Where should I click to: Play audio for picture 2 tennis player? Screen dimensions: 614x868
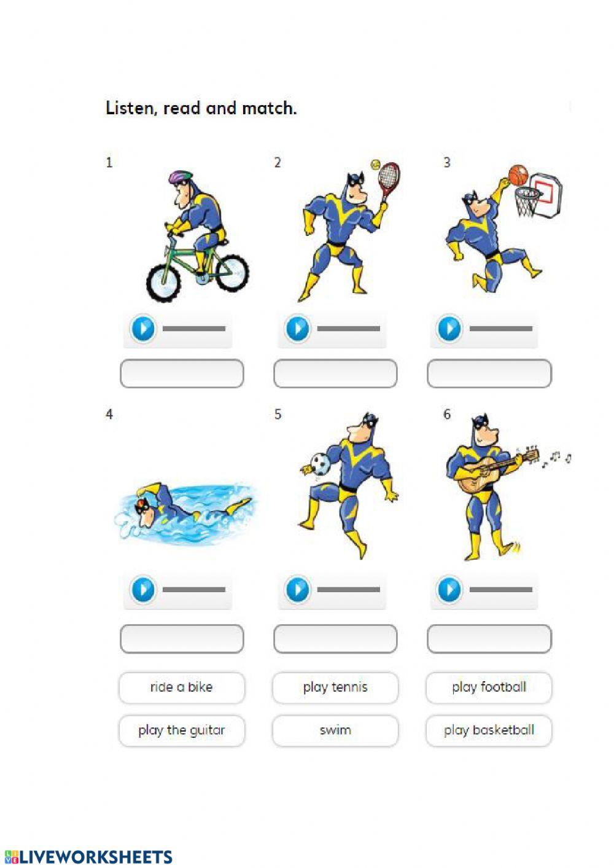coord(298,329)
